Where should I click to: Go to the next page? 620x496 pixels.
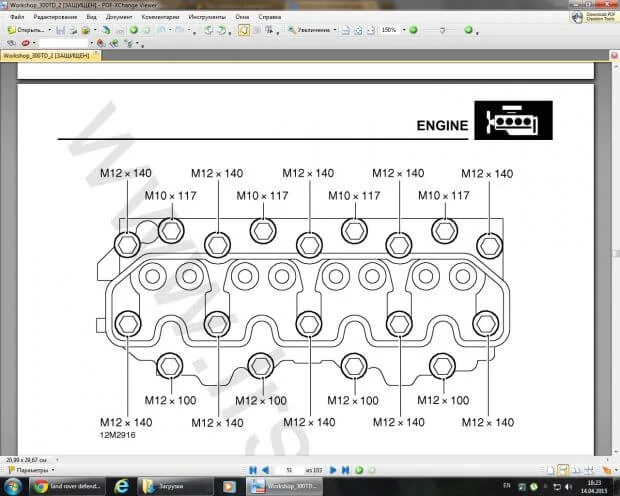click(x=334, y=469)
